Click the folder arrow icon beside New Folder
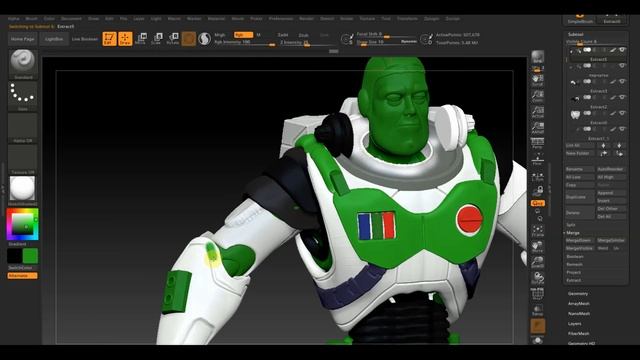The image size is (640, 360). (604, 153)
